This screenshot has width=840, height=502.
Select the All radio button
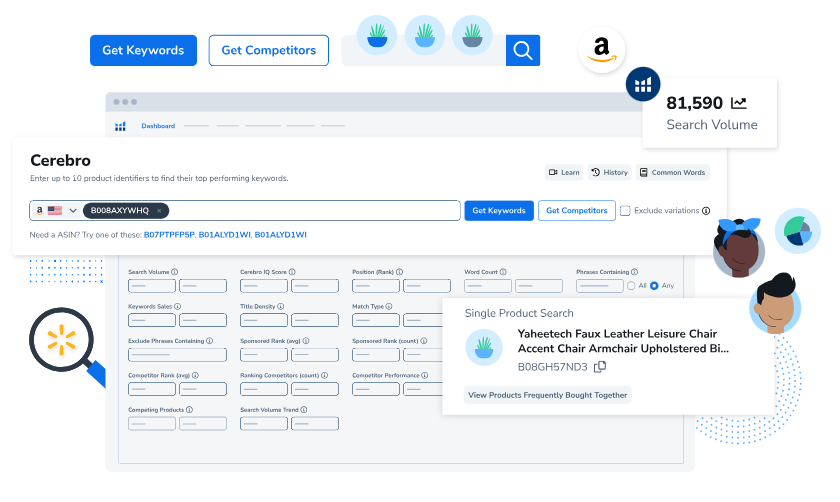coord(631,286)
